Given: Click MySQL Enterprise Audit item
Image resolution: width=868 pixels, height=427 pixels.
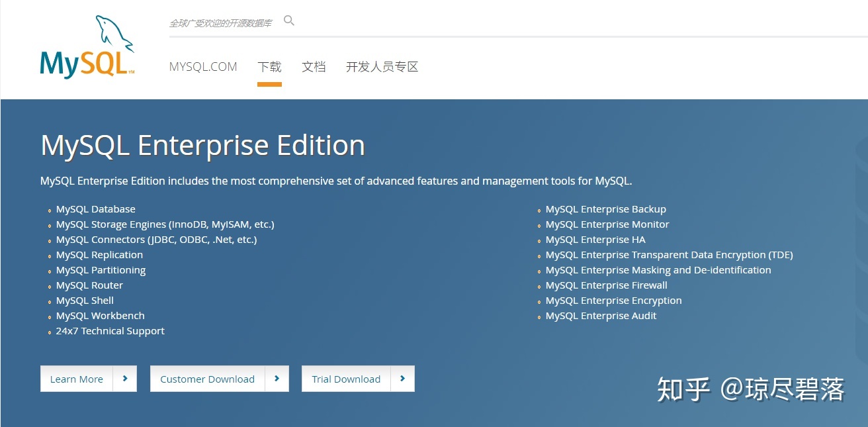Looking at the screenshot, I should pos(601,316).
